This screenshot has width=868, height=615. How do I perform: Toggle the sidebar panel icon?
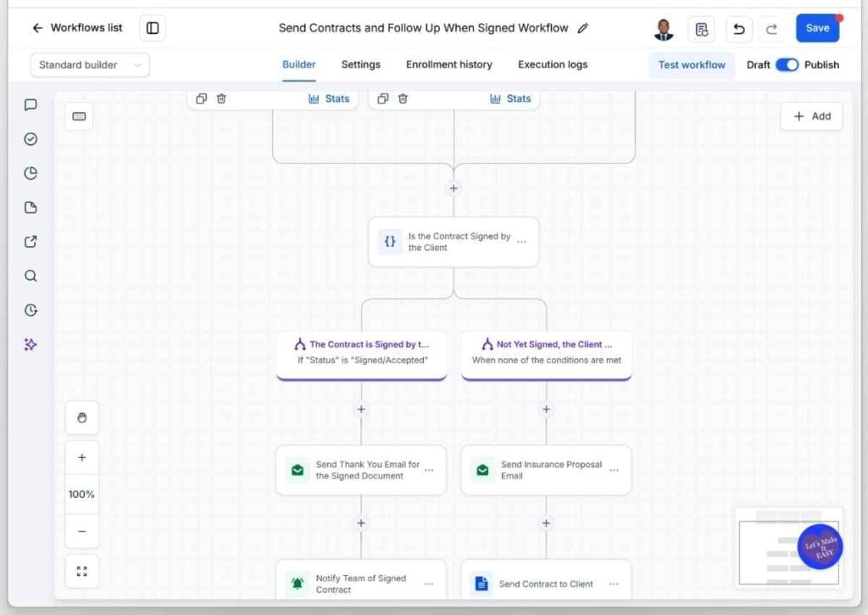click(153, 28)
